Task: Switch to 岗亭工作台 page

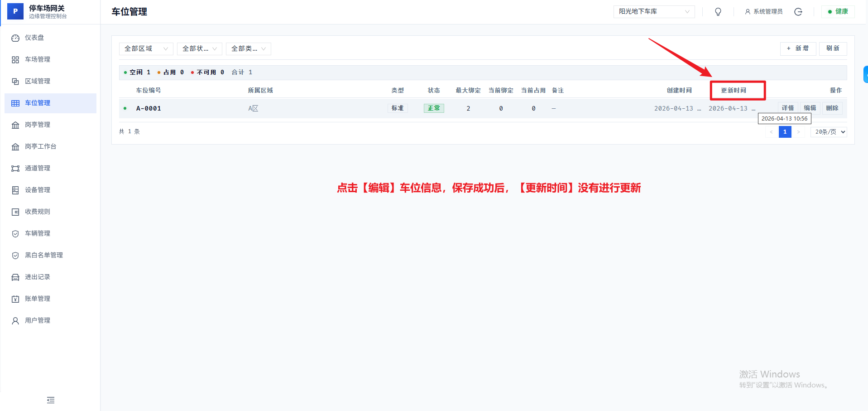Action: point(41,146)
